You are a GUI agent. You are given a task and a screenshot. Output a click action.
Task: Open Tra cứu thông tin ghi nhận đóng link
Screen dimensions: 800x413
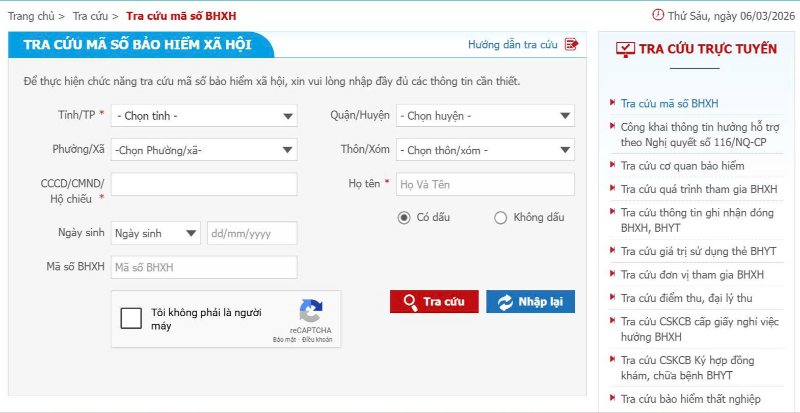(x=697, y=220)
